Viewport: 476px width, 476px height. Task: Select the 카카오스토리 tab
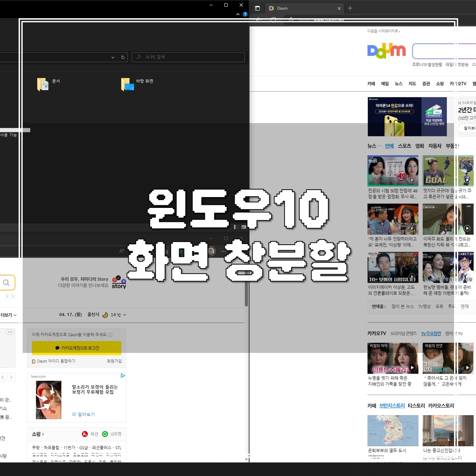[441, 406]
